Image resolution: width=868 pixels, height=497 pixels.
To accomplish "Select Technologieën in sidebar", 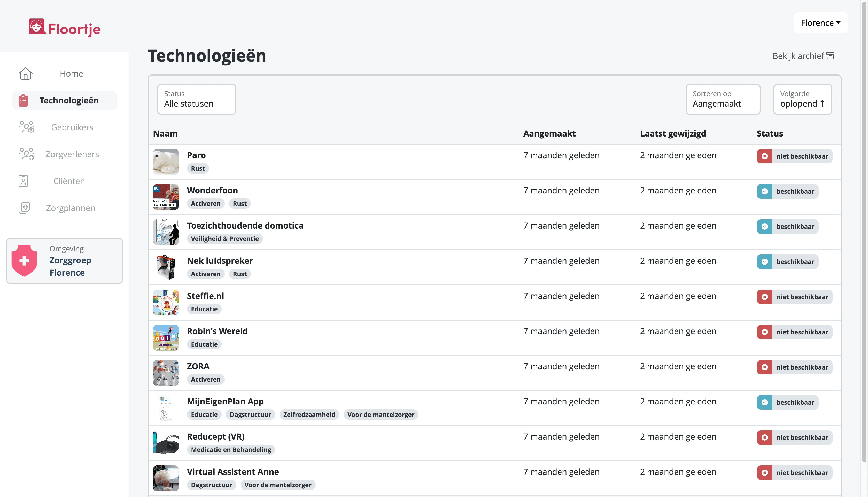I will (x=64, y=100).
